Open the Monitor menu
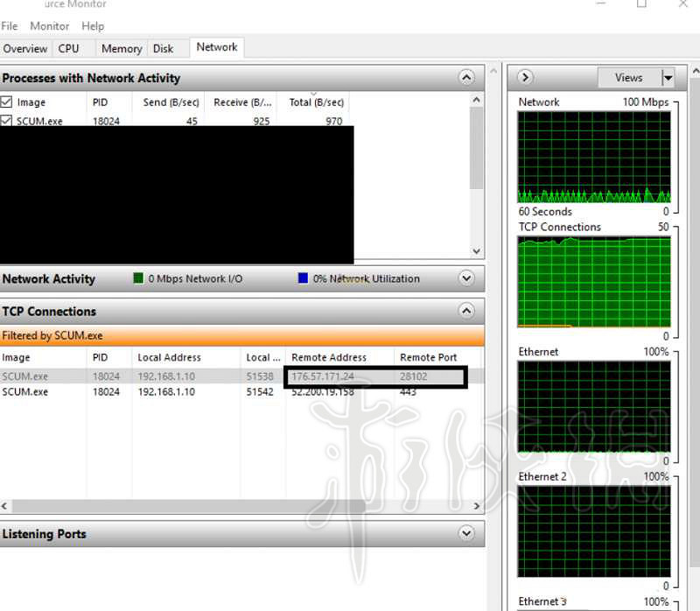The height and width of the screenshot is (611, 700). tap(50, 26)
